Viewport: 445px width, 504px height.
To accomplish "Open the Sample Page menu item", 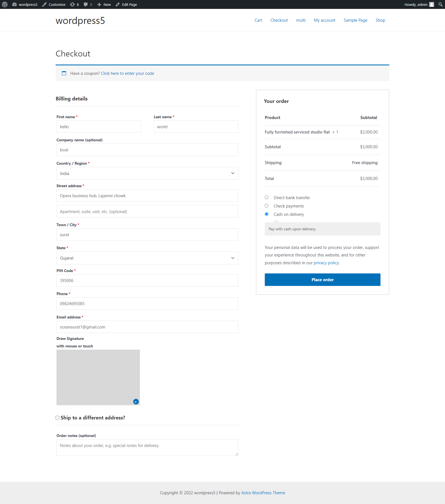I will click(x=355, y=20).
